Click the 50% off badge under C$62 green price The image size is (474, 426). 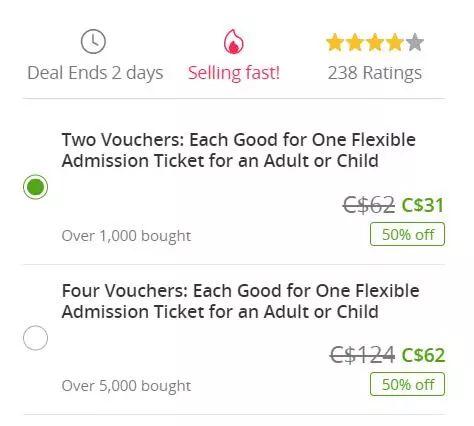pyautogui.click(x=407, y=384)
